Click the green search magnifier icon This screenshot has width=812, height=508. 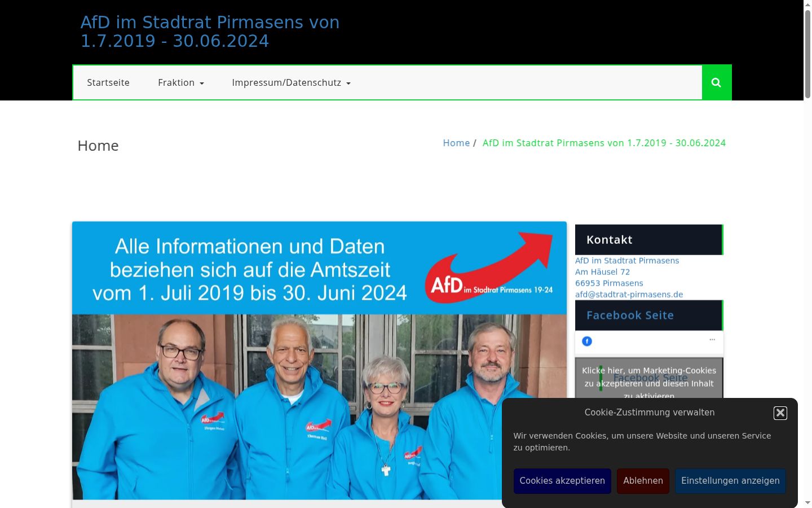tap(716, 82)
